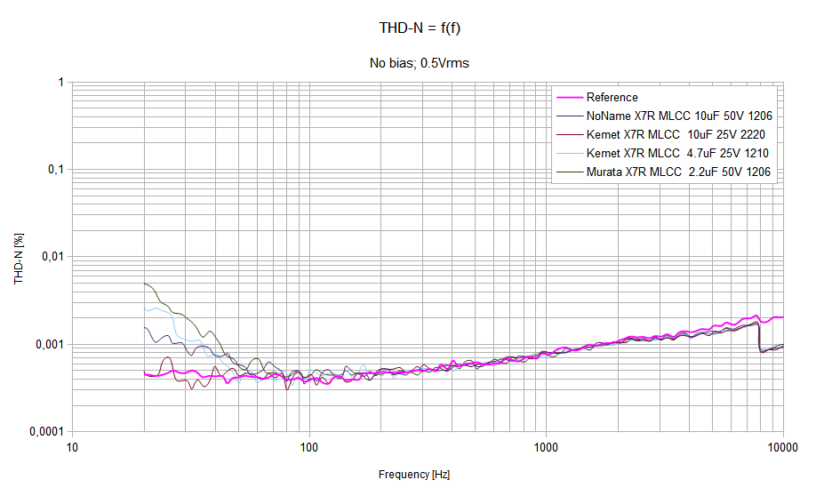
Task: Click the purple NoName legend line sample
Action: point(568,116)
